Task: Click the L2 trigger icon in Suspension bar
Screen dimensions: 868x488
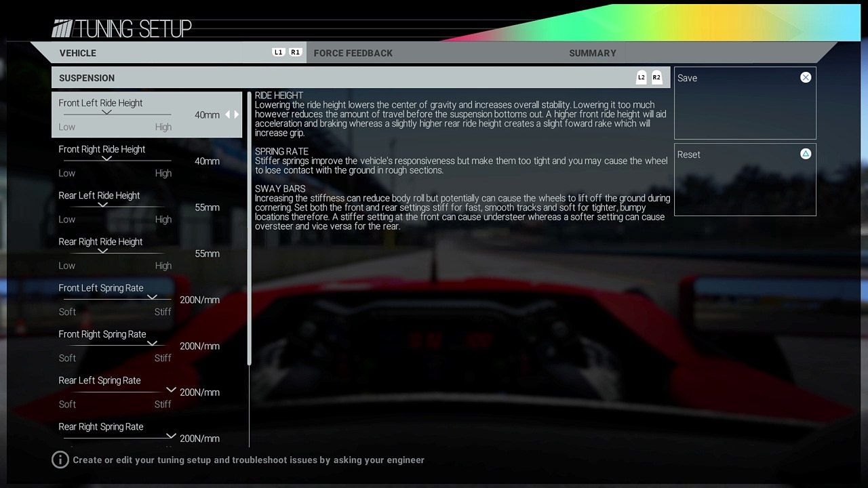Action: (x=642, y=77)
